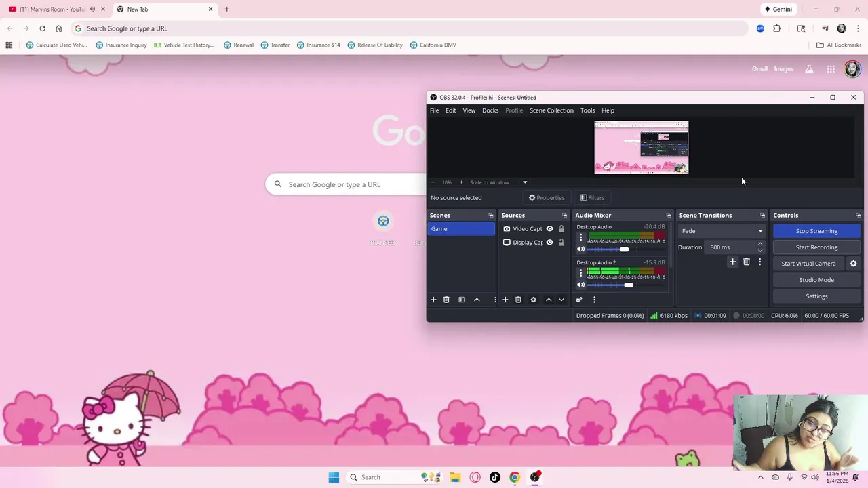868x488 pixels.
Task: Hide Video Capture source eye icon
Action: 550,229
